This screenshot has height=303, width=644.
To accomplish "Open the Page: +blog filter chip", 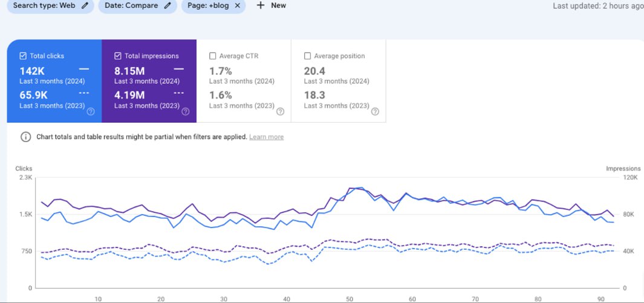I will pos(213,5).
